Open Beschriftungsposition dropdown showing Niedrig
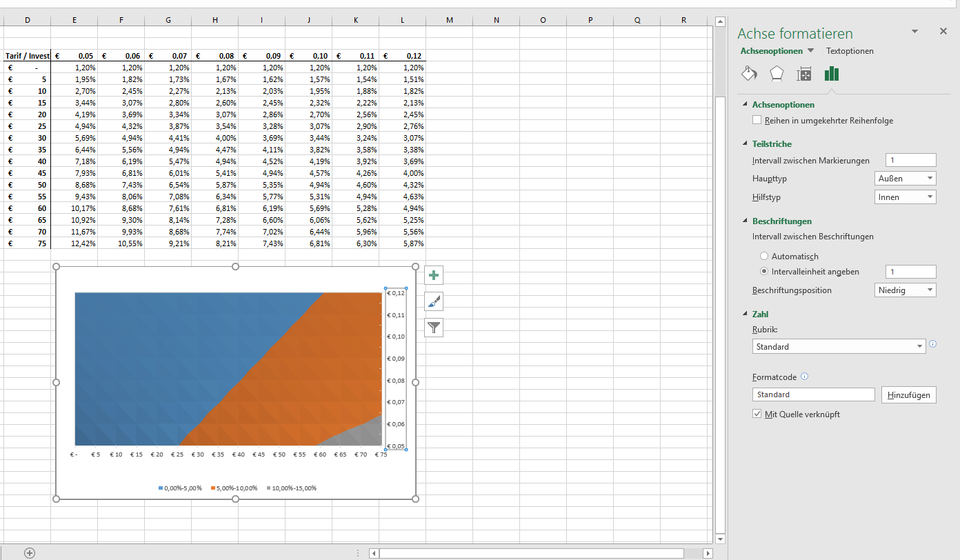This screenshot has width=960, height=560. 906,290
